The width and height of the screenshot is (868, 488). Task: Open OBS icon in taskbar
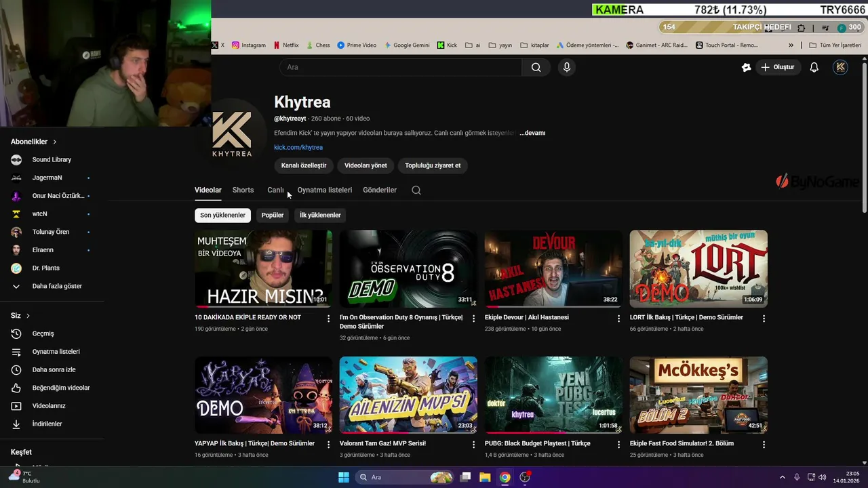(x=524, y=477)
